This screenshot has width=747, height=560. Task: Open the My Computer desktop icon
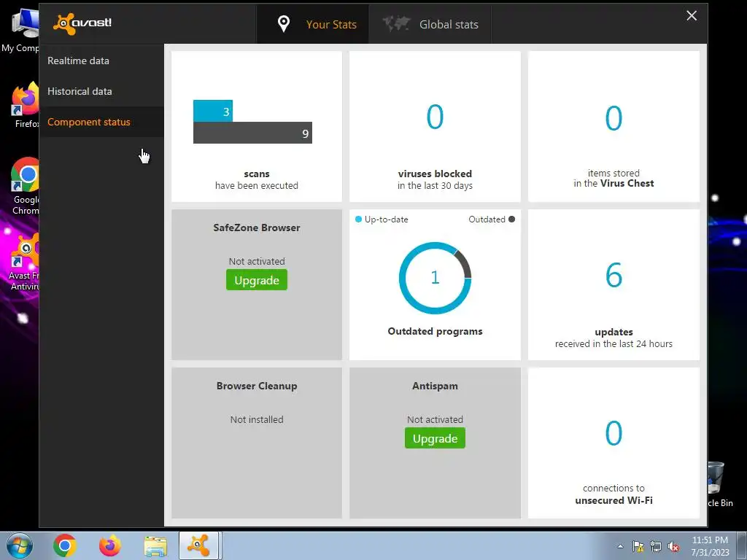click(20, 30)
